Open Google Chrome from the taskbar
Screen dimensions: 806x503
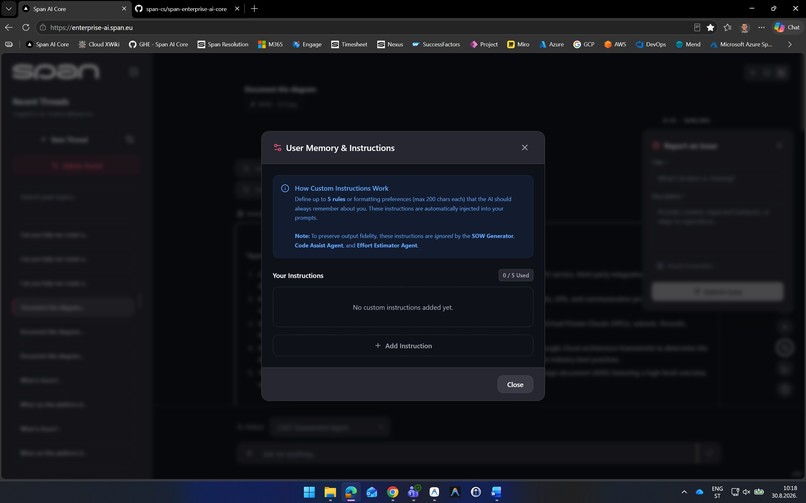393,492
